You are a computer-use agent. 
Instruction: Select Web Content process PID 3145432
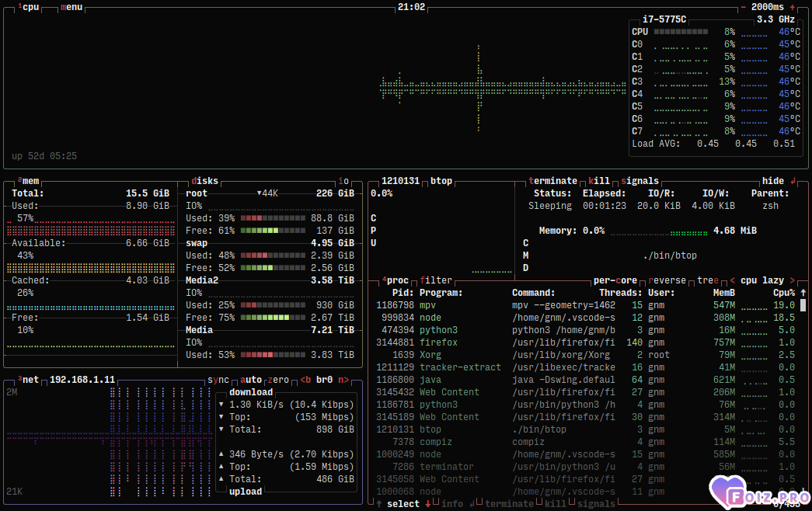[585, 392]
